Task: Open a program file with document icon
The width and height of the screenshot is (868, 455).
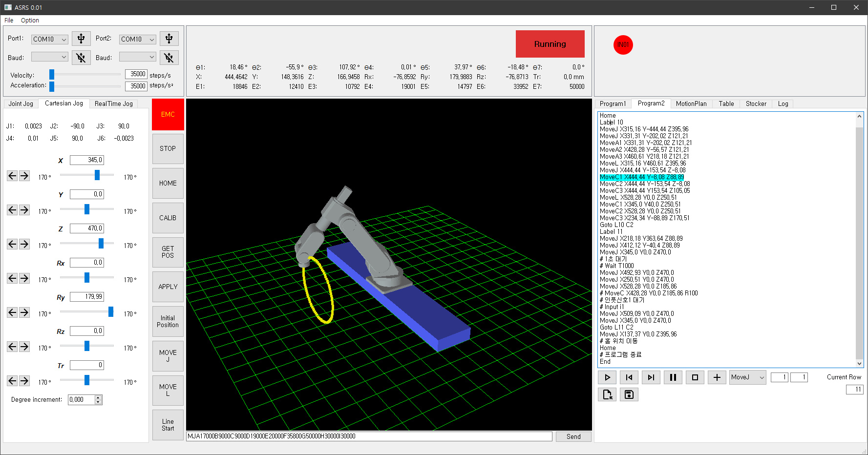Action: click(x=607, y=394)
